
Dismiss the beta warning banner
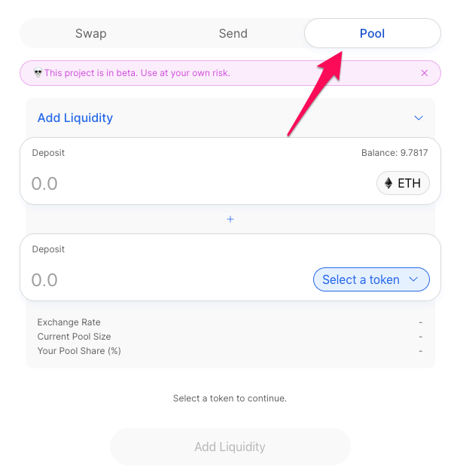[424, 73]
